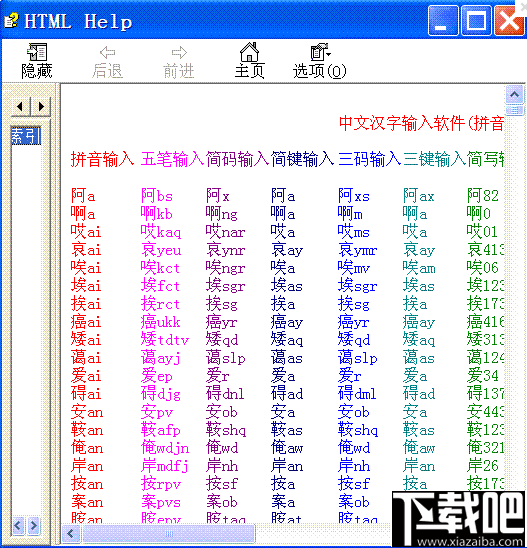Click the entry 埃fct
This screenshot has height=548, width=527.
click(160, 286)
